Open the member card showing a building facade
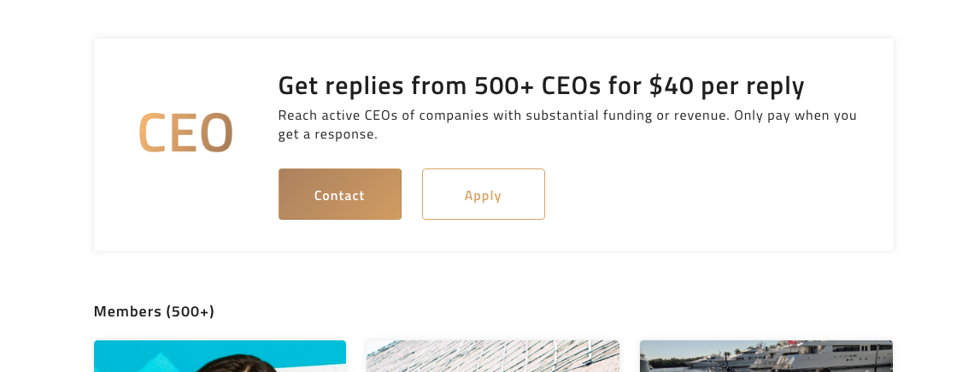The image size is (980, 372). click(492, 356)
